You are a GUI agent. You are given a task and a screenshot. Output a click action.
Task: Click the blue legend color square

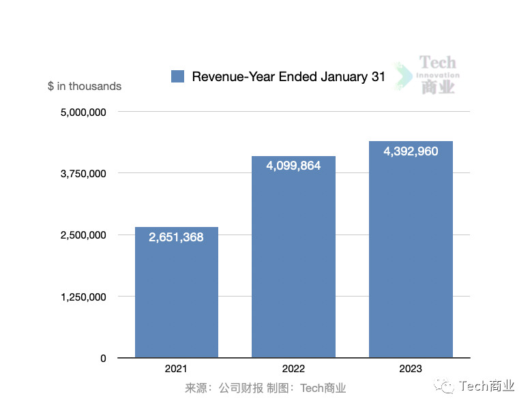178,76
